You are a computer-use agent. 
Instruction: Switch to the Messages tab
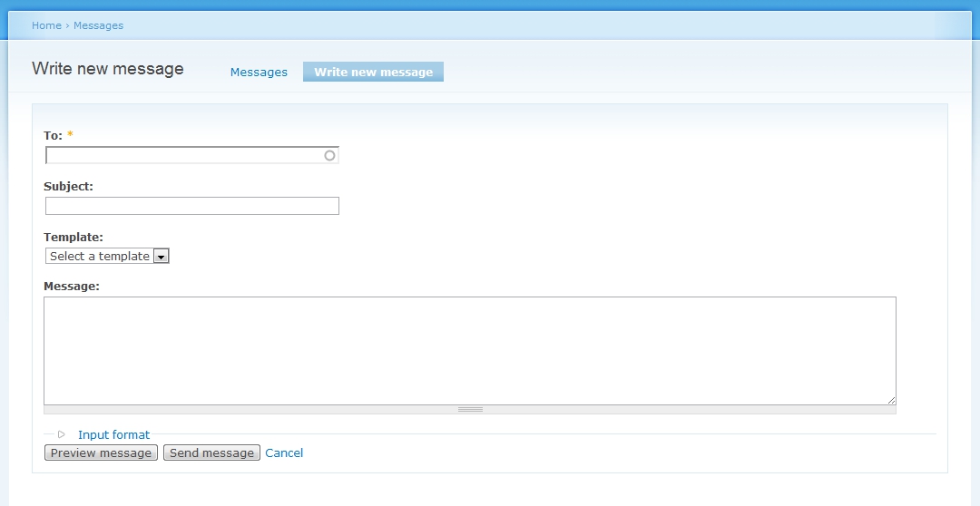(259, 72)
